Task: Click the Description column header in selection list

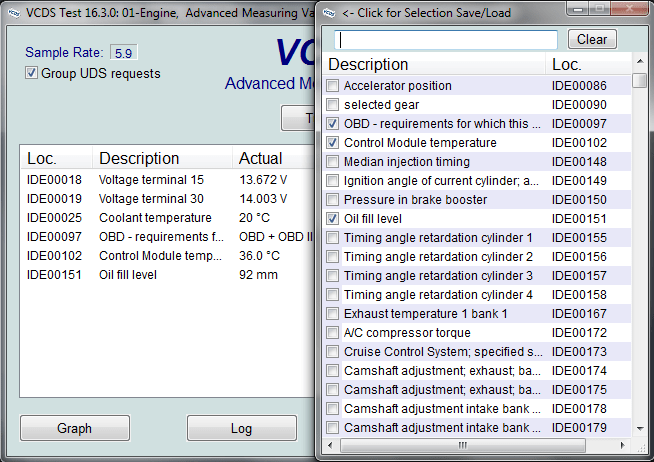Action: pos(434,64)
